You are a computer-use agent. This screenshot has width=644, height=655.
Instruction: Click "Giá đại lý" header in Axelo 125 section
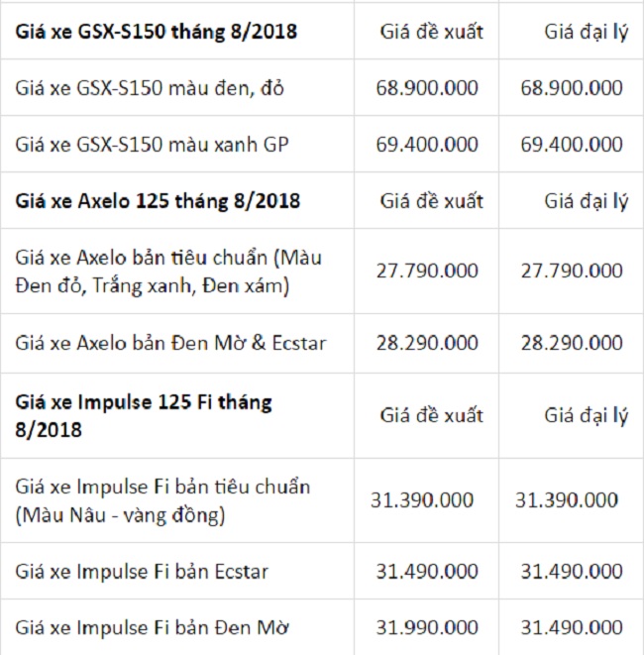pos(586,201)
